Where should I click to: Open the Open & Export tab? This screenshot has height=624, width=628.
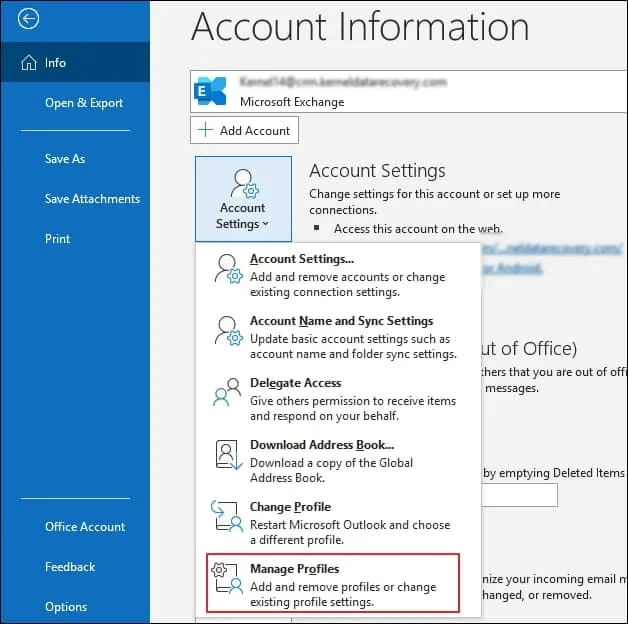point(75,103)
